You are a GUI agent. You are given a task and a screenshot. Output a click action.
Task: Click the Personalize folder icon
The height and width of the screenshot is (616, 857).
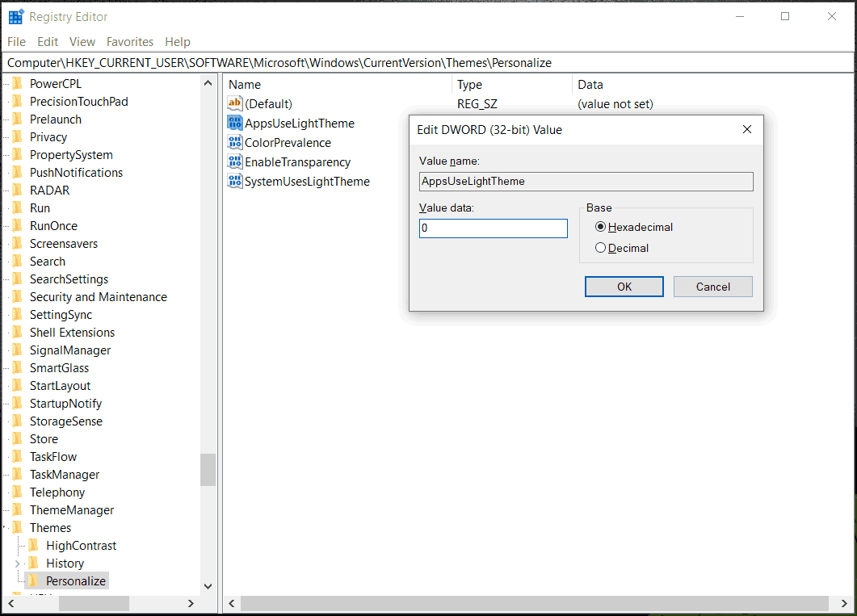point(34,581)
